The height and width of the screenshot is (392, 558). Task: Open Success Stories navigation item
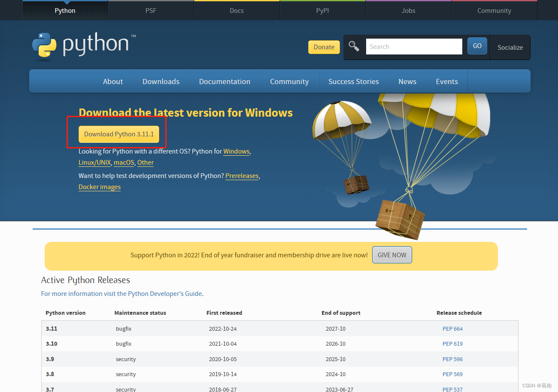coord(354,81)
